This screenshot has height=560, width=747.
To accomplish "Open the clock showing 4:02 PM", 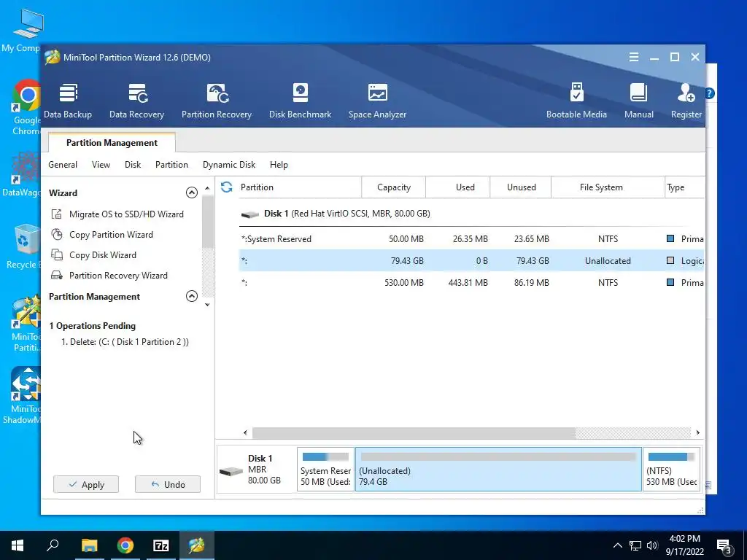I will (x=684, y=545).
